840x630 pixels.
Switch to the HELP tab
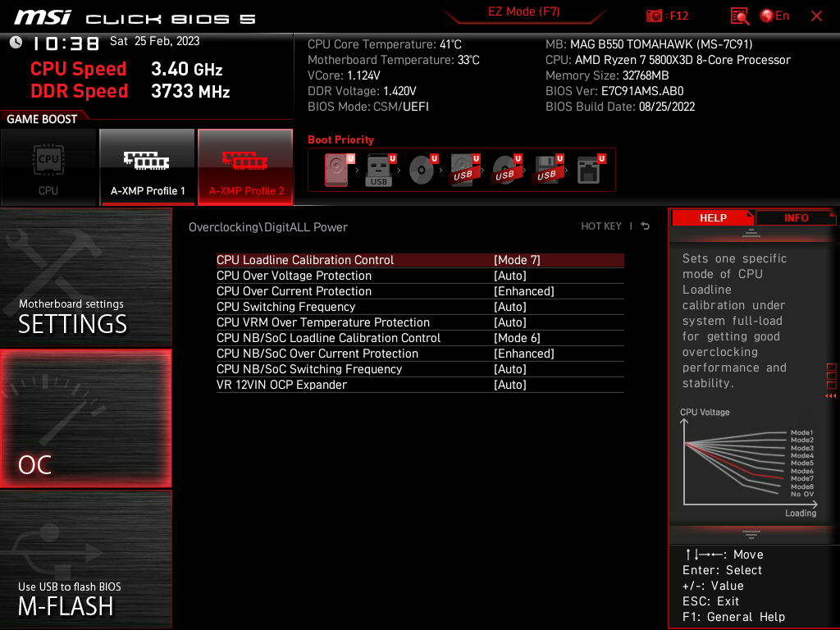[713, 218]
